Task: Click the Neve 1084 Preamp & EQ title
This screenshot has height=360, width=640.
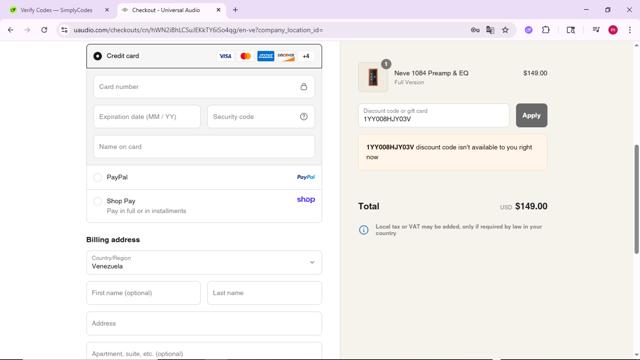Action: tap(431, 73)
